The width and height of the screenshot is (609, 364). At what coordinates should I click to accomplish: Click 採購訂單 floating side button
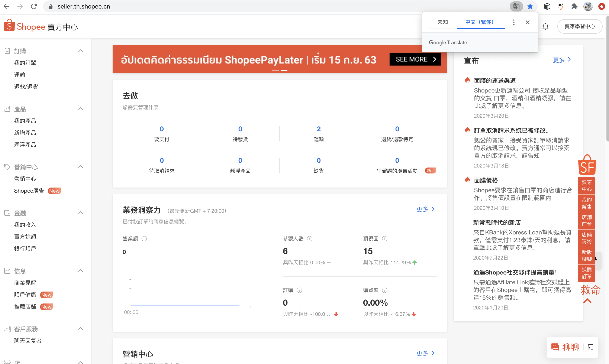pyautogui.click(x=587, y=273)
